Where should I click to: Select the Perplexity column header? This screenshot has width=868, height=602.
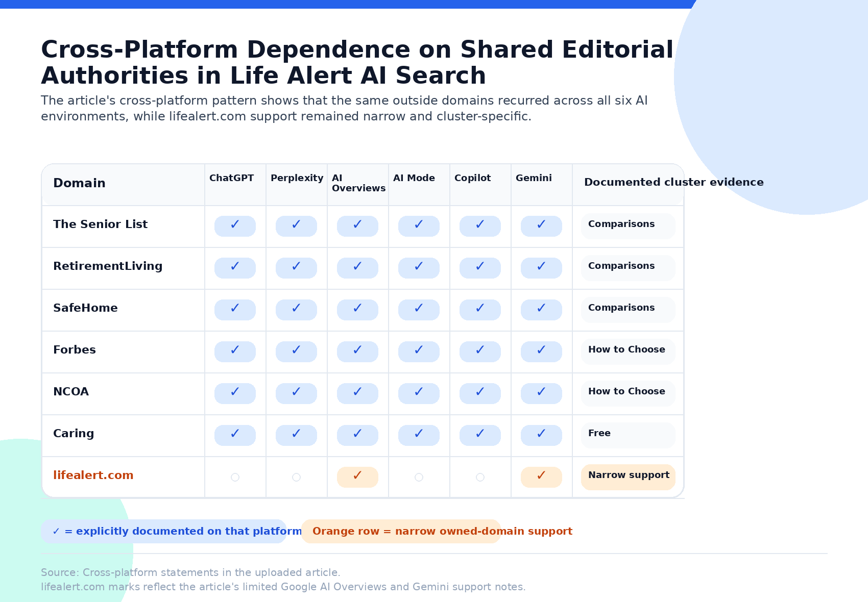pyautogui.click(x=297, y=178)
